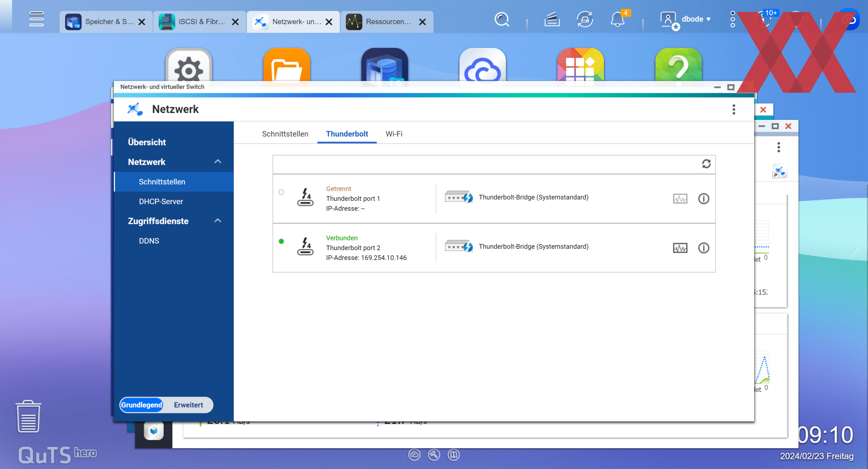Collapse the Netzwerk sidebar section
868x469 pixels.
point(218,161)
